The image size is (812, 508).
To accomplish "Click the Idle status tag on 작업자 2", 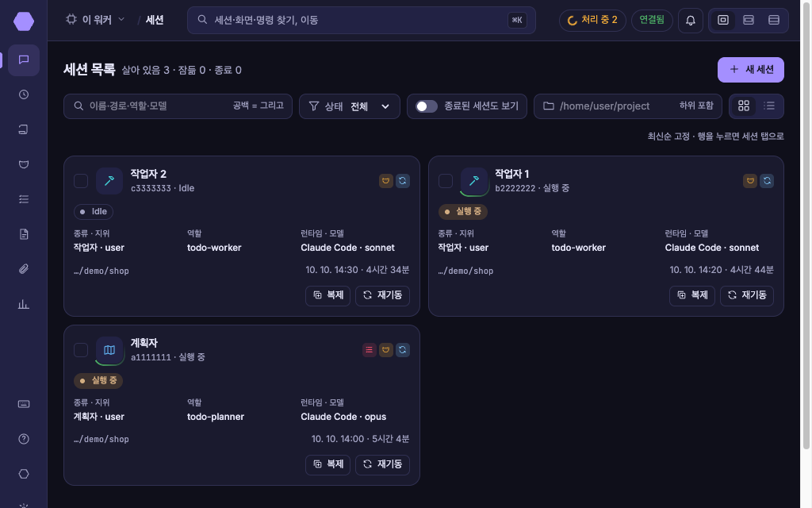I will click(x=94, y=211).
